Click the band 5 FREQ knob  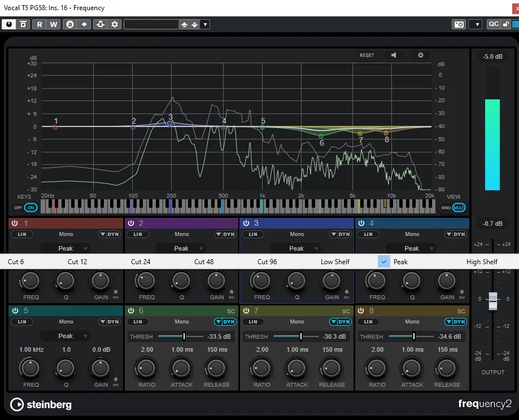tap(30, 368)
